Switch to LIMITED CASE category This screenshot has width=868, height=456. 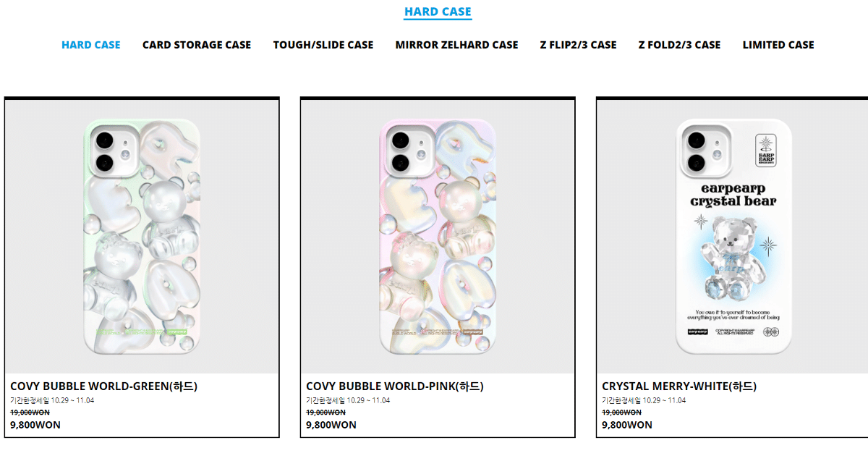(778, 45)
